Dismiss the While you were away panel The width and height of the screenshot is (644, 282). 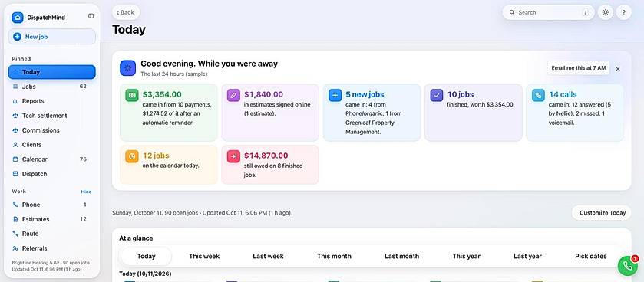click(618, 69)
